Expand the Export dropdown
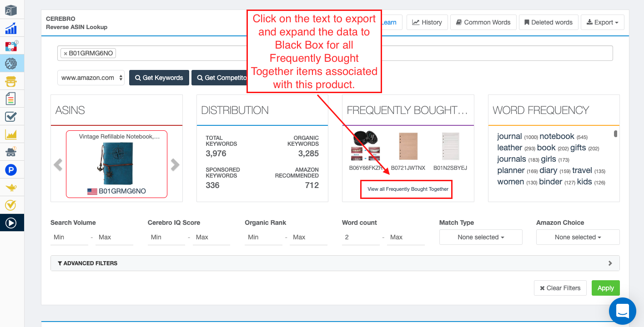 point(603,22)
